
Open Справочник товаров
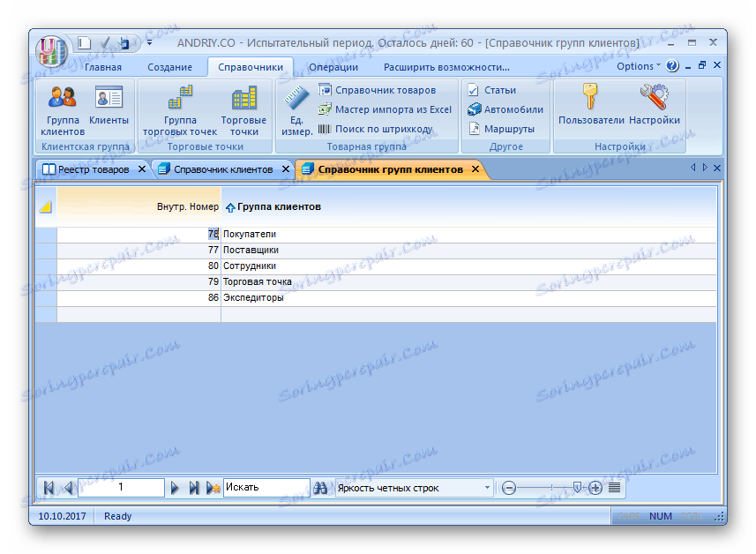[x=377, y=90]
